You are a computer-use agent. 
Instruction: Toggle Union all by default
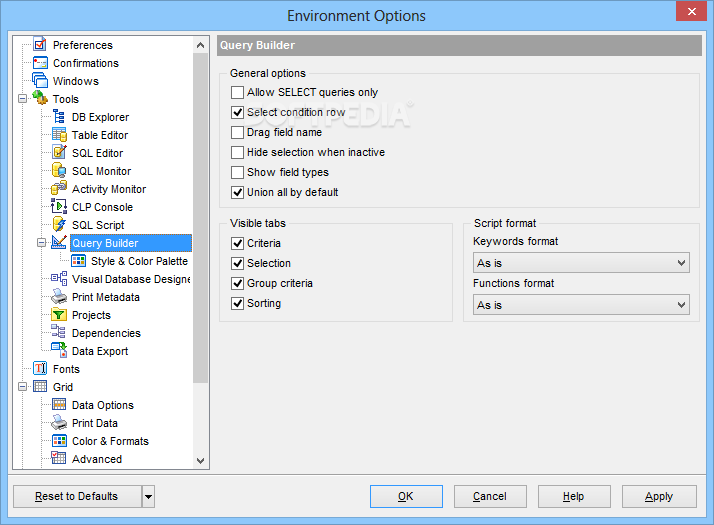[237, 193]
